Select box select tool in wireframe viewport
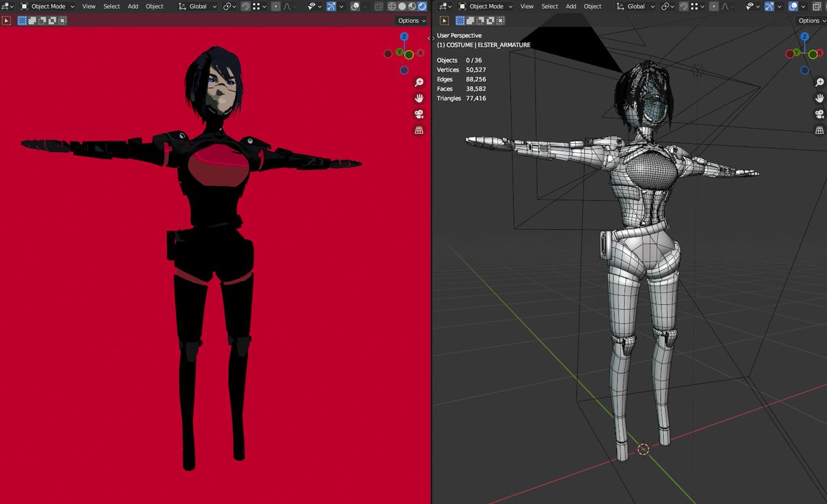827x504 pixels. pyautogui.click(x=444, y=21)
